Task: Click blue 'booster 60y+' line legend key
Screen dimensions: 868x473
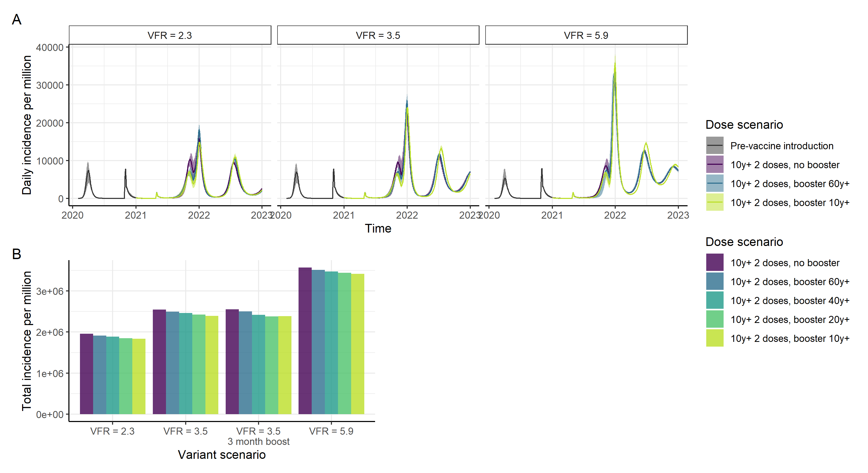Action: pos(715,183)
